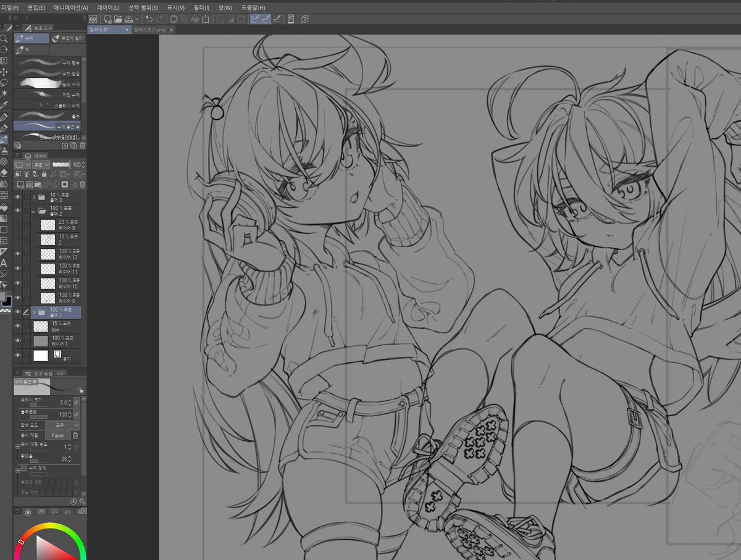Image resolution: width=741 pixels, height=560 pixels.
Task: Click the New document icon
Action: (107, 19)
